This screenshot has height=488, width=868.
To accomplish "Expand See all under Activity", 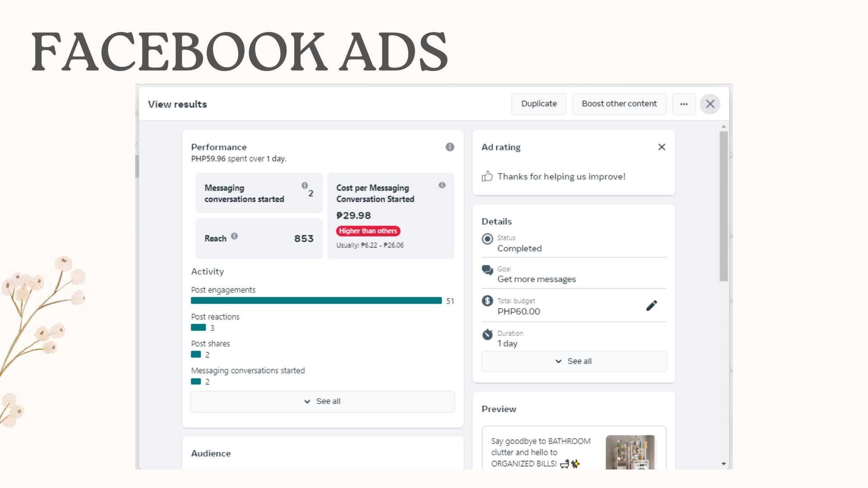I will pos(322,401).
